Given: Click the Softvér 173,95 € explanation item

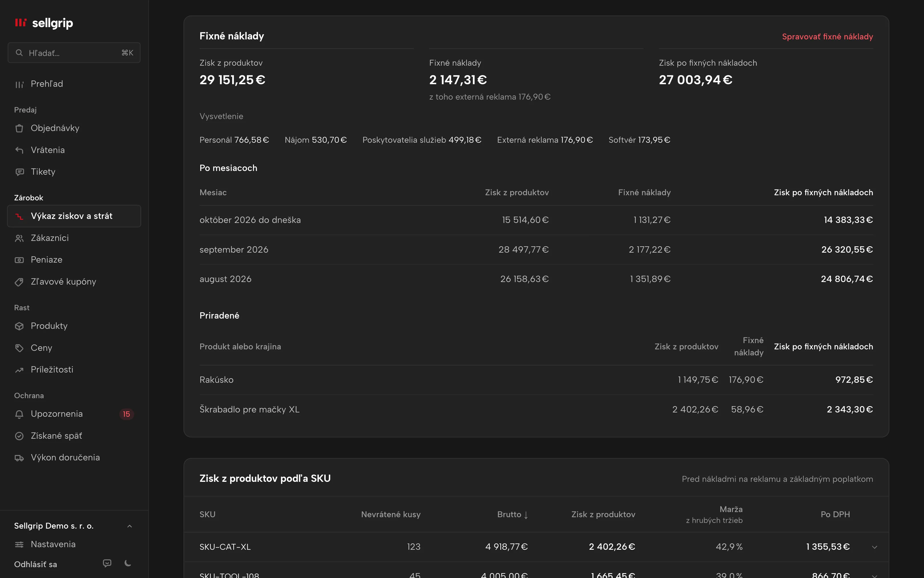Looking at the screenshot, I should [x=639, y=140].
